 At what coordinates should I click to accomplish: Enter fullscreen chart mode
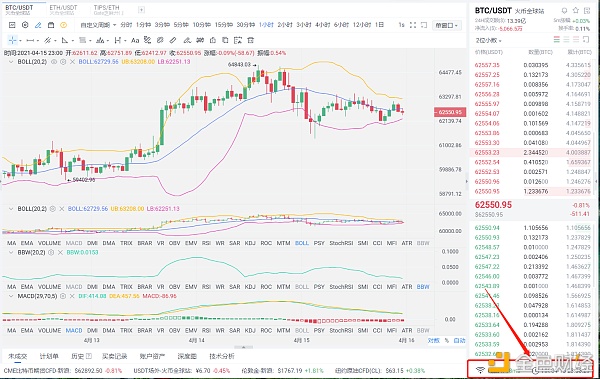point(412,25)
